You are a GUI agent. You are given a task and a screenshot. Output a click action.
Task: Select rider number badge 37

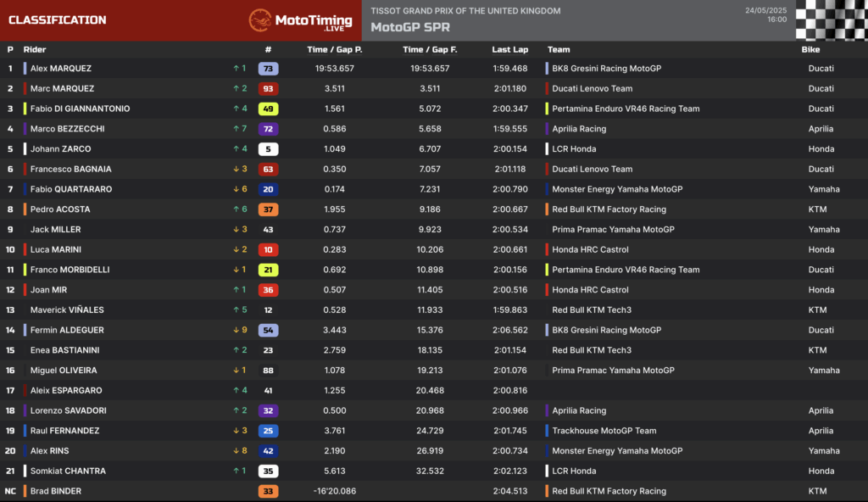coord(268,209)
